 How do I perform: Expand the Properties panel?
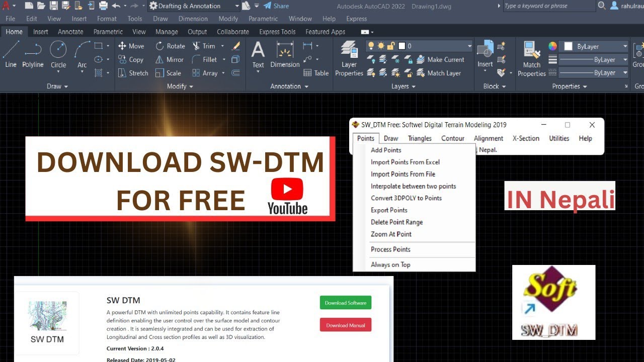tap(570, 86)
